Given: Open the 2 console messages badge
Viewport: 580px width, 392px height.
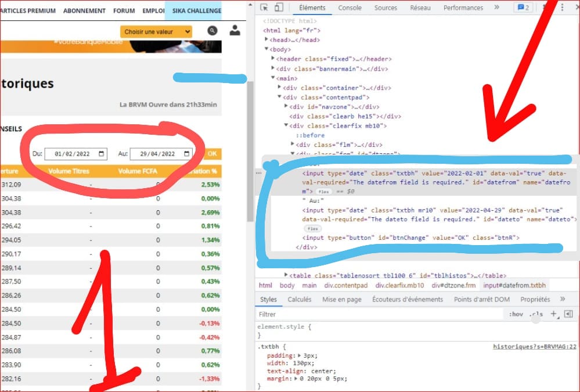Looking at the screenshot, I should click(524, 8).
